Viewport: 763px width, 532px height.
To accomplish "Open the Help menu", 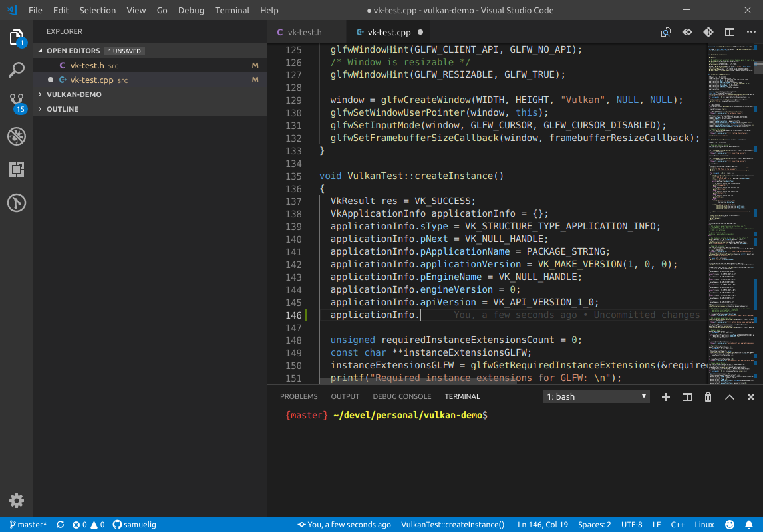I will pos(269,10).
